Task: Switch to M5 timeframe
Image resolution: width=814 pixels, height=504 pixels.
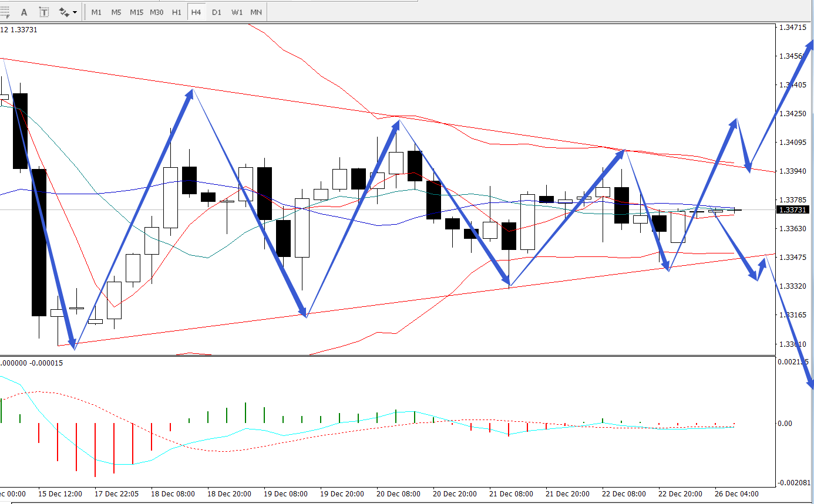Action: point(116,12)
